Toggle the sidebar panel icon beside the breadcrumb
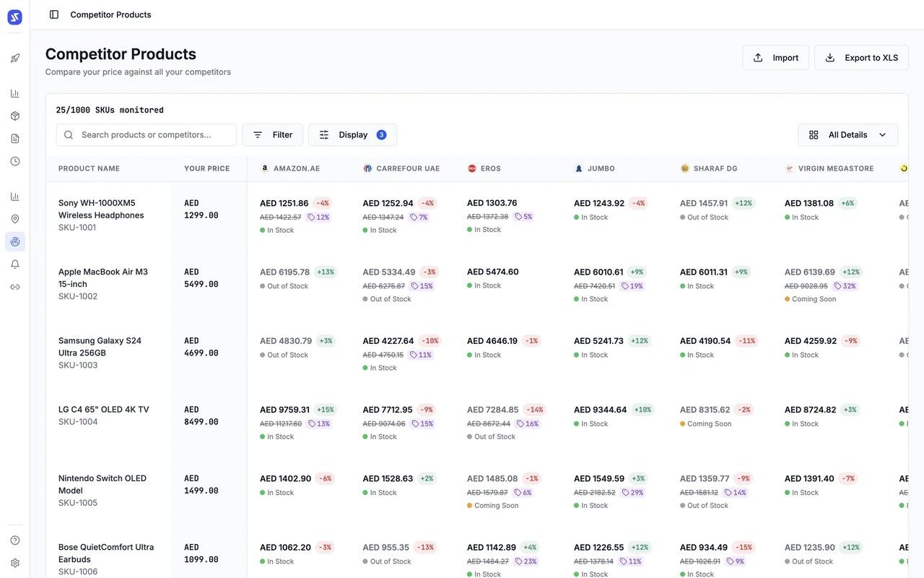924x578 pixels. point(54,14)
